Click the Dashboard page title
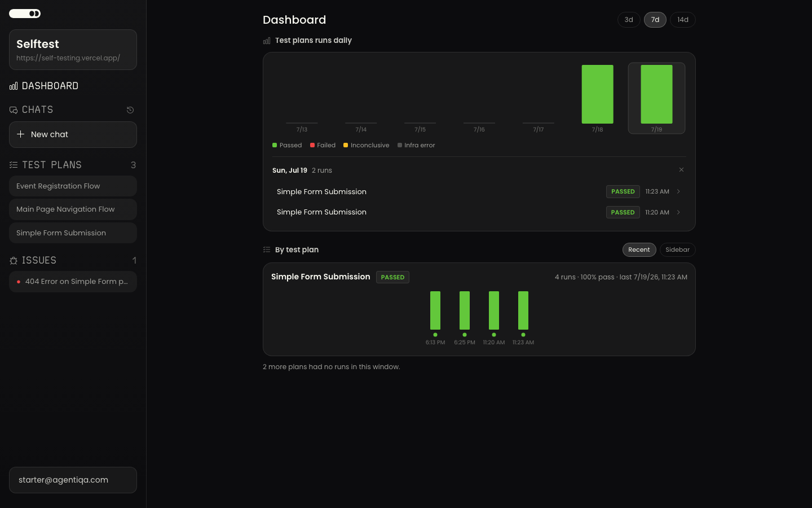The height and width of the screenshot is (508, 812). click(x=294, y=20)
